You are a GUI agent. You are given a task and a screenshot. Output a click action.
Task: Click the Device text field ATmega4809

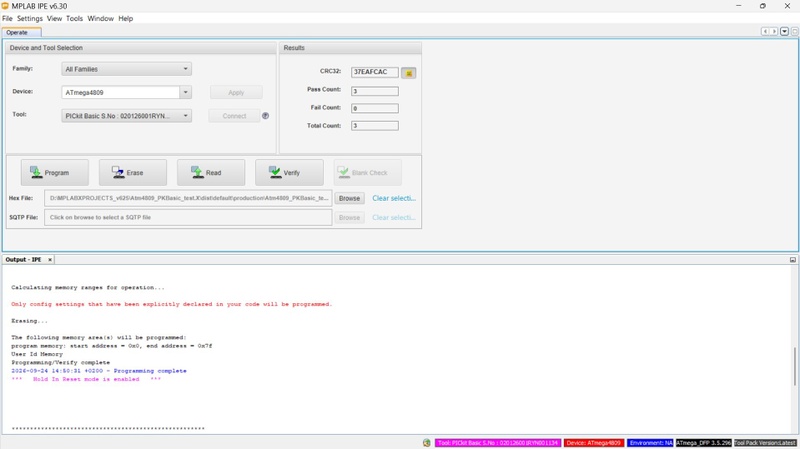[120, 92]
